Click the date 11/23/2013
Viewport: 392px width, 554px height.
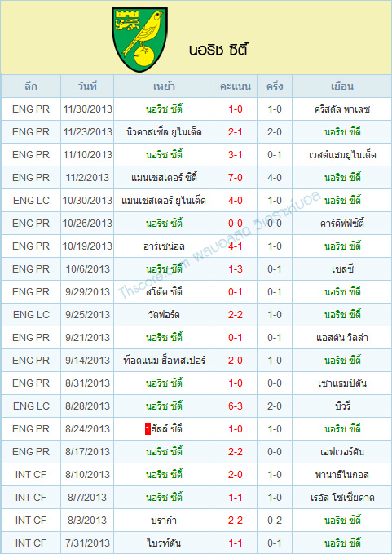(87, 132)
